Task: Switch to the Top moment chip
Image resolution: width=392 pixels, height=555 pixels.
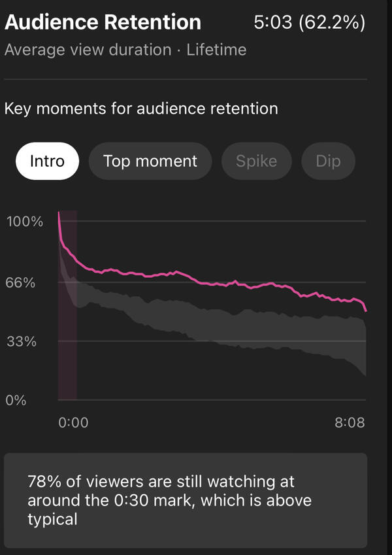Action: click(x=150, y=161)
